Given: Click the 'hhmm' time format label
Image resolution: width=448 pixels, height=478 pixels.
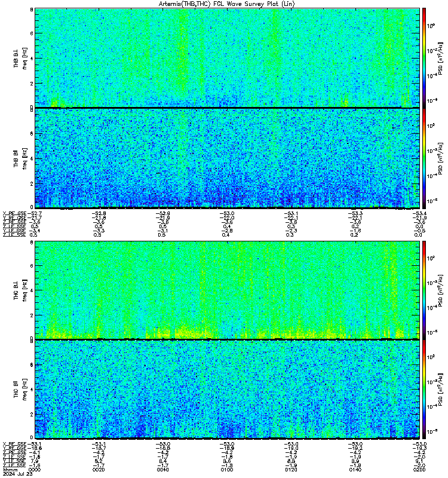Looking at the screenshot, I should click(10, 470).
